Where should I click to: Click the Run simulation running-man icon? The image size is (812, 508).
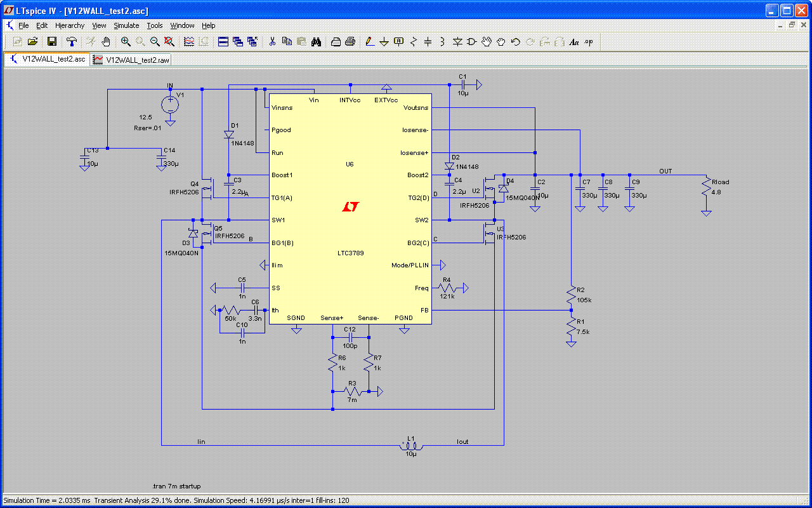(x=91, y=42)
